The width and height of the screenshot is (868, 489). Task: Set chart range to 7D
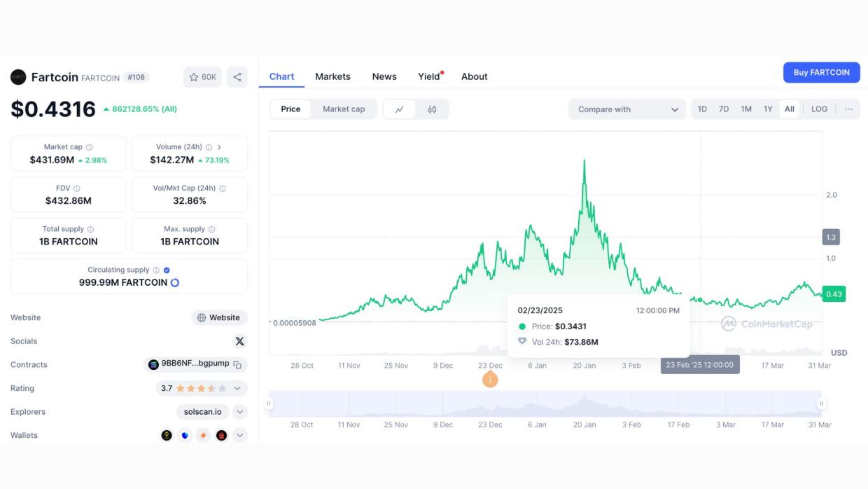coord(724,109)
